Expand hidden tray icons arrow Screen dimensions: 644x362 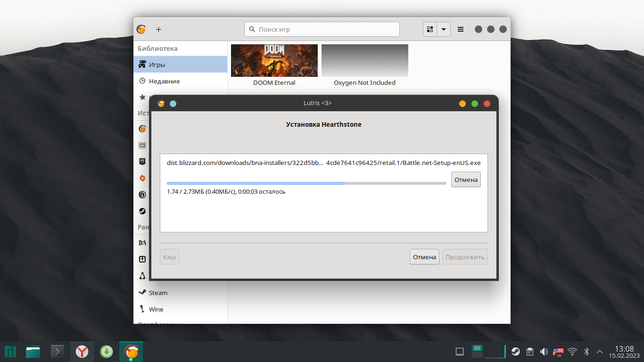pos(600,352)
